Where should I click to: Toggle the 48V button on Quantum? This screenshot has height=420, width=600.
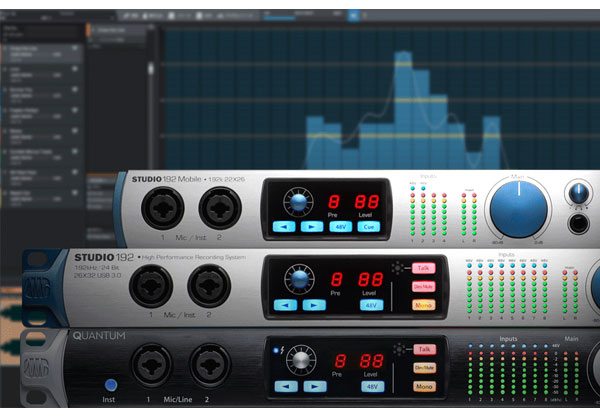[373, 386]
